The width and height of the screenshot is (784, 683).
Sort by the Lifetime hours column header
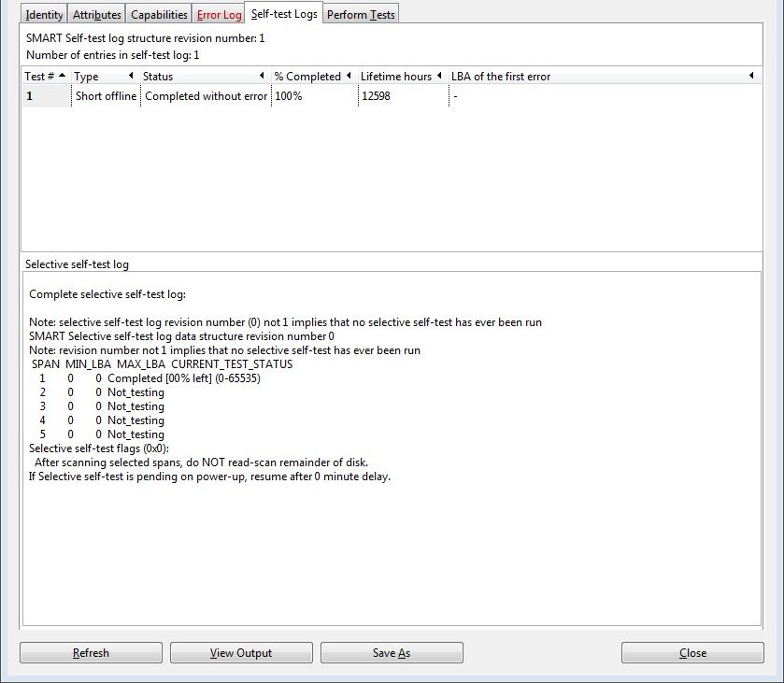tap(403, 76)
